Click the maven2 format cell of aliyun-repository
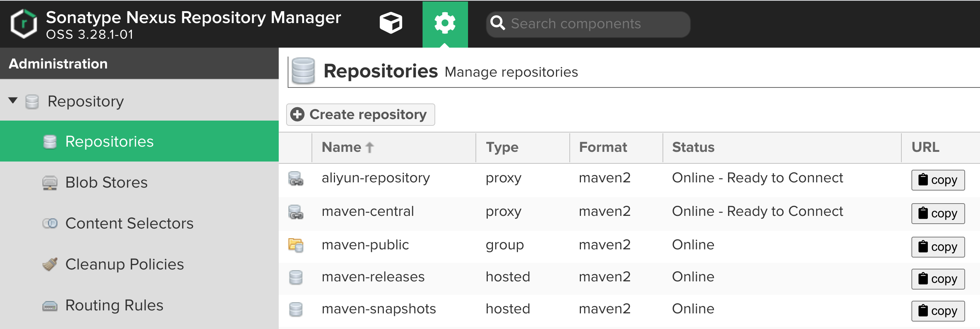 [604, 178]
